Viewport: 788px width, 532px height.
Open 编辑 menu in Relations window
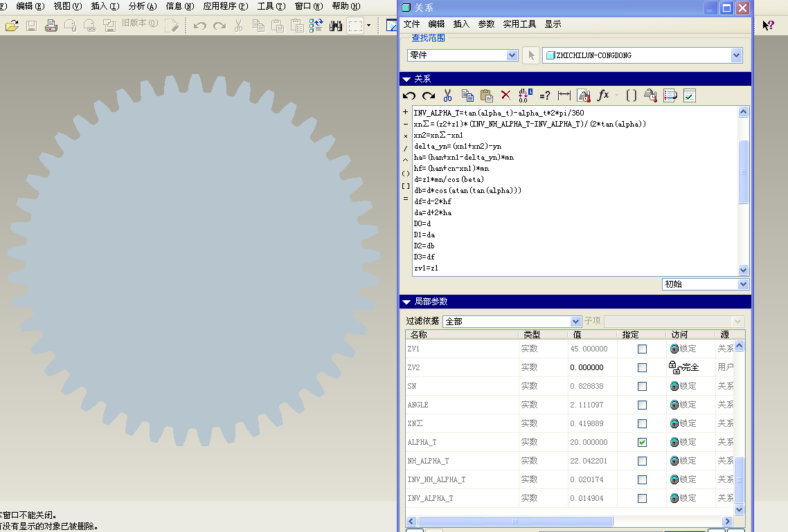click(436, 24)
